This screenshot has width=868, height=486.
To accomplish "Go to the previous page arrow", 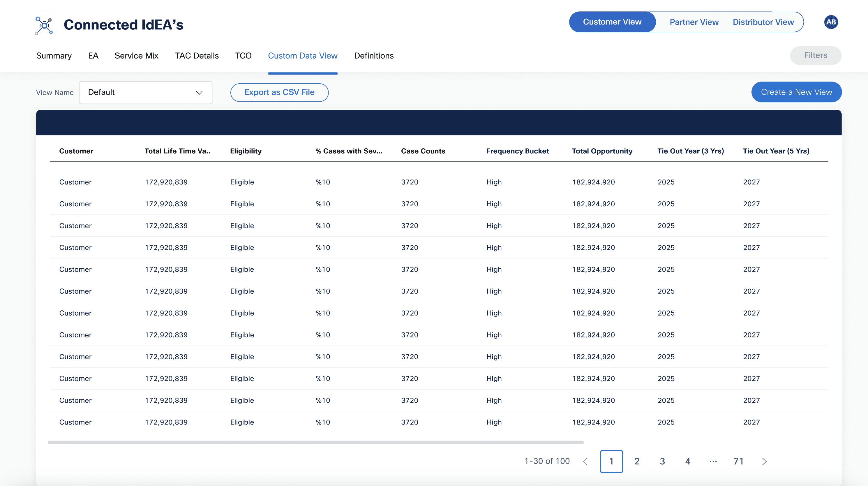I will tap(585, 462).
